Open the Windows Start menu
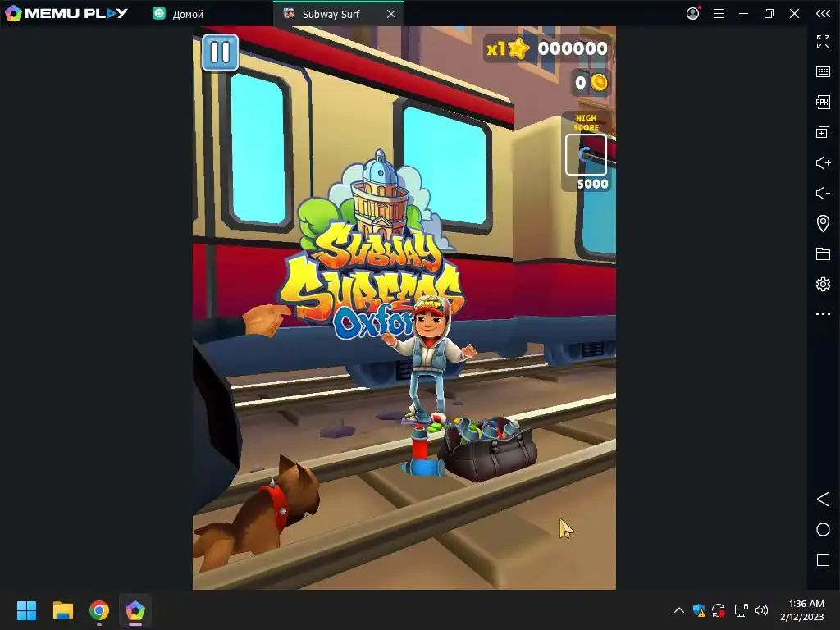Viewport: 840px width, 630px height. click(26, 610)
